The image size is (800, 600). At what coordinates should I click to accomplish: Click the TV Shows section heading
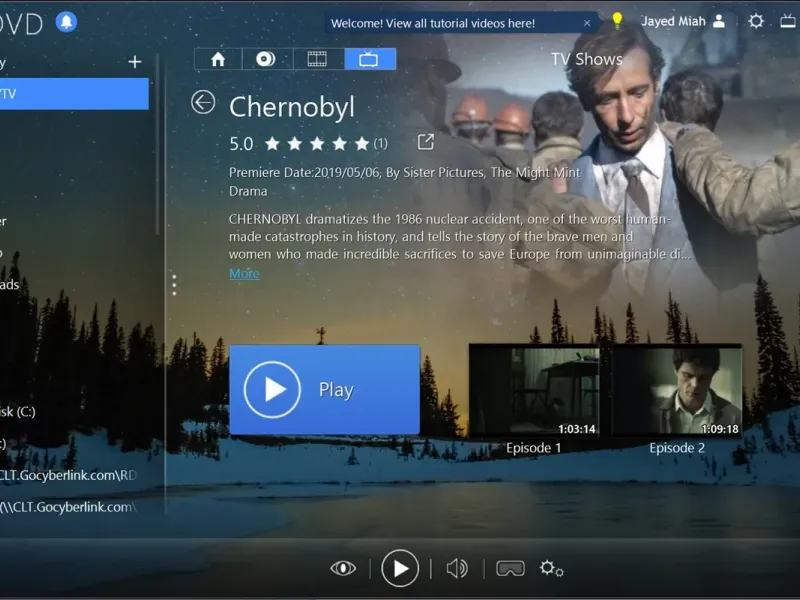(587, 59)
